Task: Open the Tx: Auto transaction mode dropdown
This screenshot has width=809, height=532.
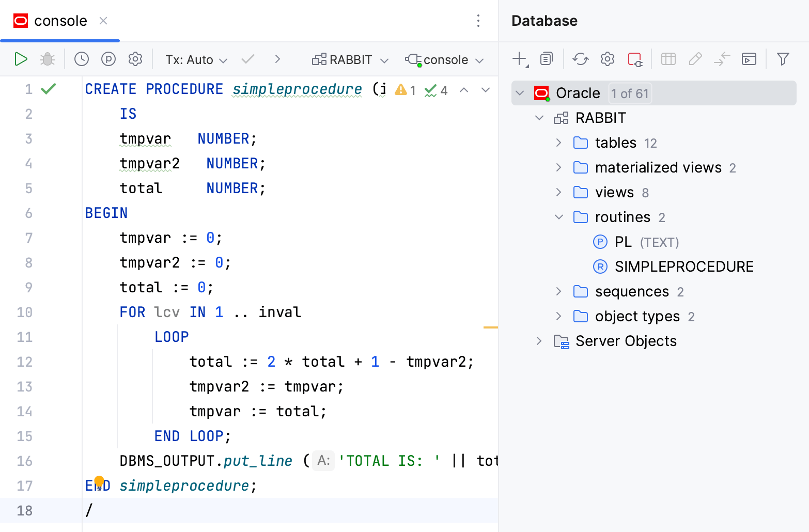Action: [196, 59]
